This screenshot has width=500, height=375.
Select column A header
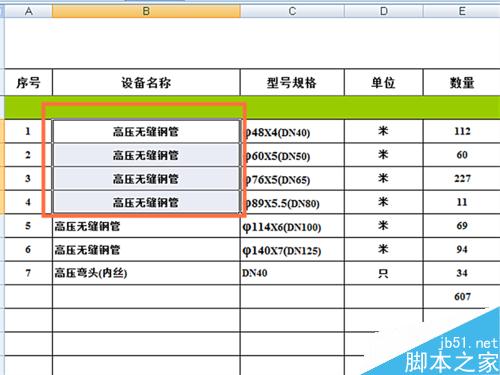pyautogui.click(x=28, y=11)
